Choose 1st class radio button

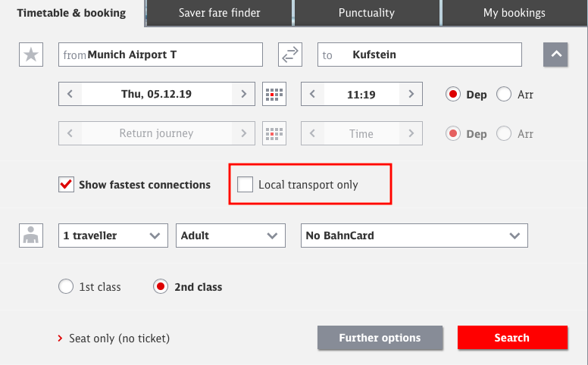[66, 287]
